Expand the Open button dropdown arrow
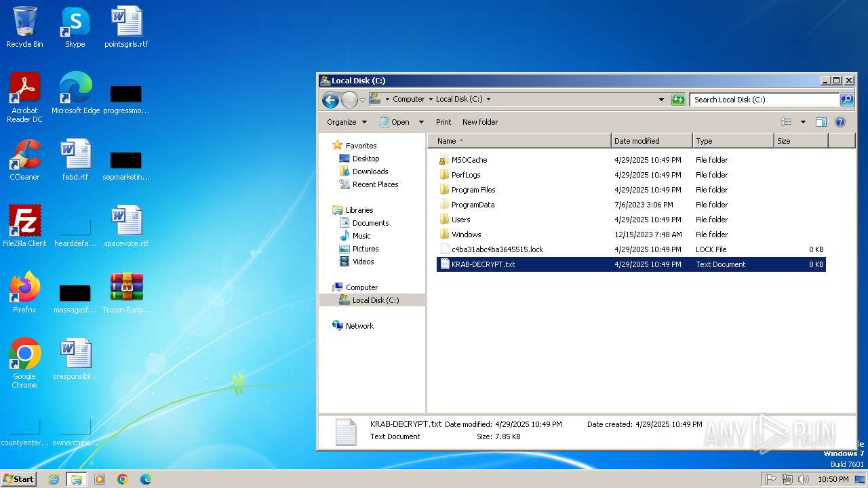This screenshot has width=868, height=488. [x=421, y=122]
